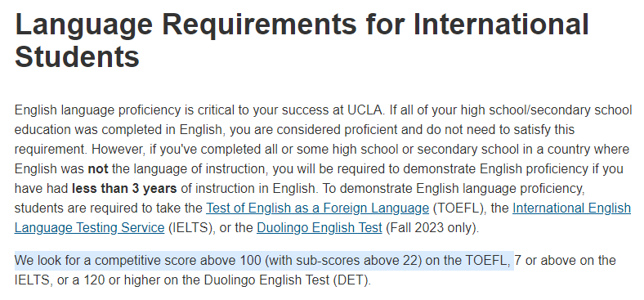Click the "Language Testing Service" link text

pyautogui.click(x=90, y=228)
